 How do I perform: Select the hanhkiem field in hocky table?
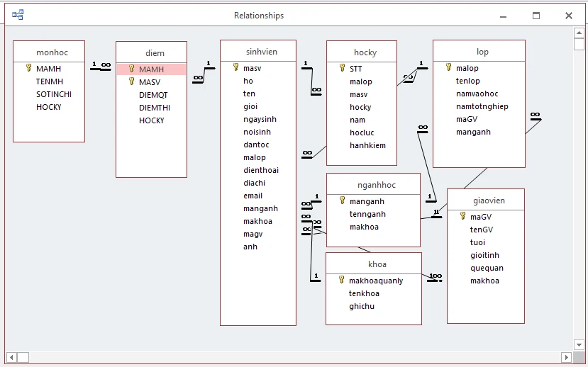click(367, 145)
